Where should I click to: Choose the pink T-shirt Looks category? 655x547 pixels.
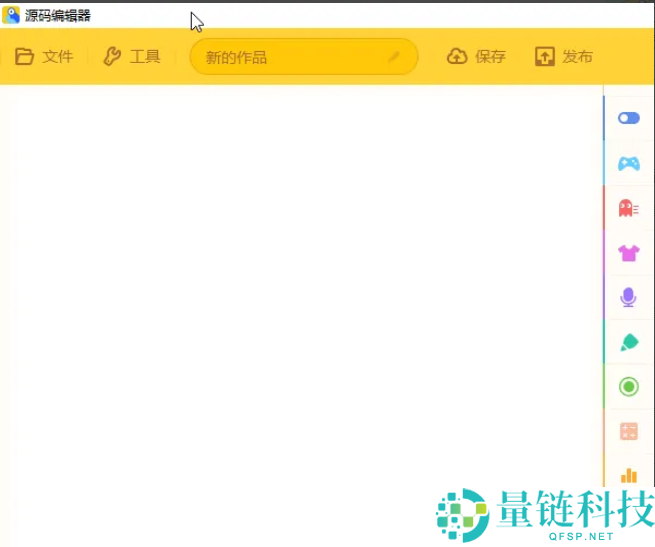[628, 253]
